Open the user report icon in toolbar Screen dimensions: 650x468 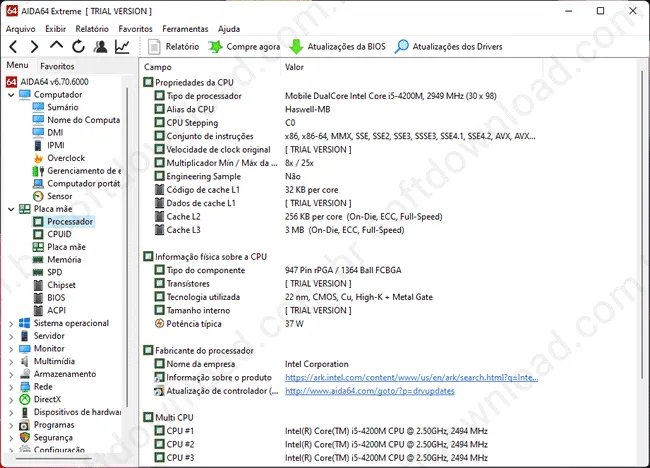tap(100, 47)
